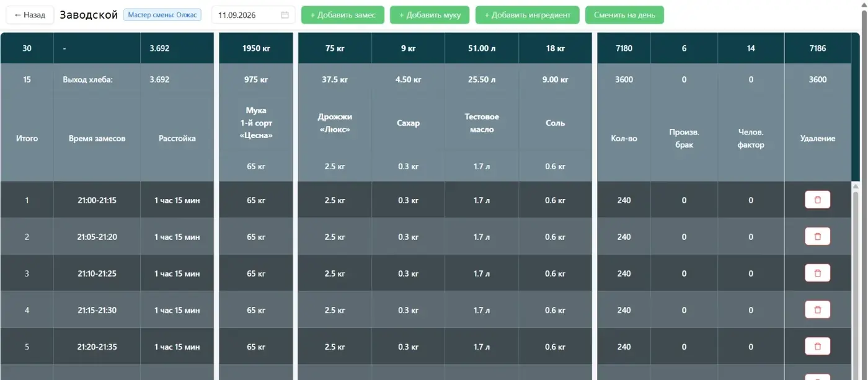Select the Мастер смены: Олжас badge
This screenshot has height=380, width=868.
[x=162, y=14]
